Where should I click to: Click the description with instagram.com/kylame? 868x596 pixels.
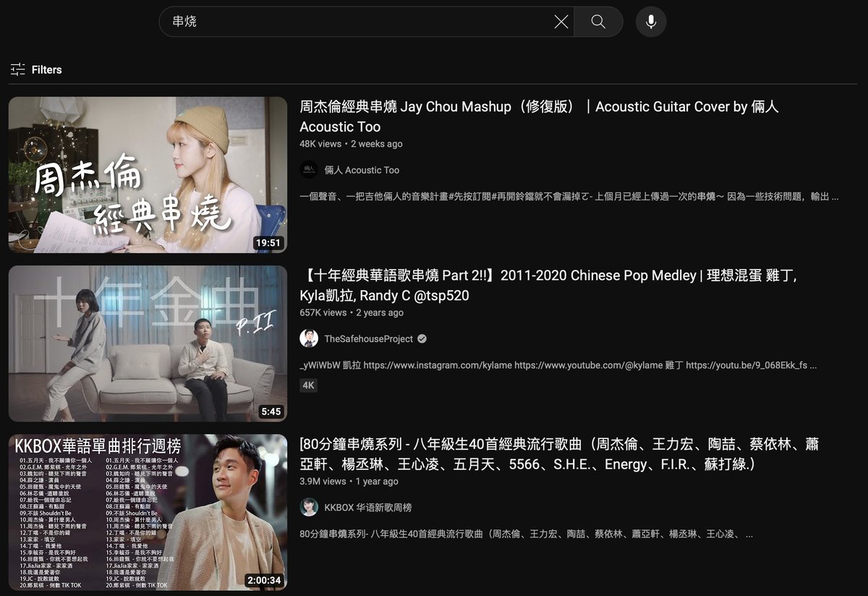(558, 365)
